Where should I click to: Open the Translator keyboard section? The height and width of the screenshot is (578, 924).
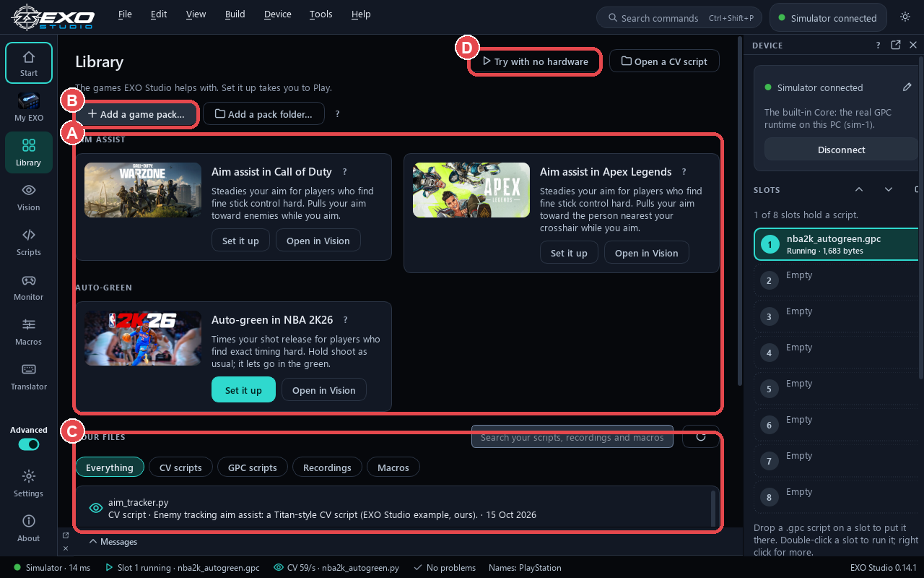[29, 376]
